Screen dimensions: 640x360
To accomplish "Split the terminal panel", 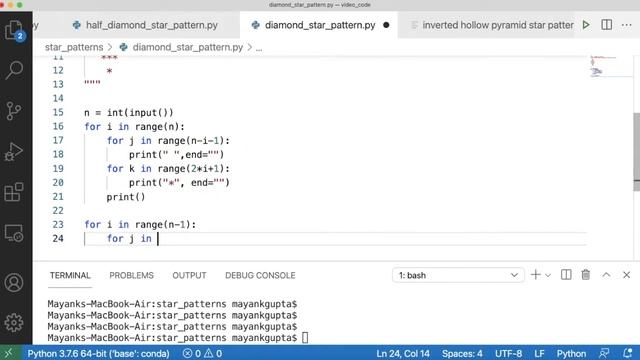I will [566, 275].
